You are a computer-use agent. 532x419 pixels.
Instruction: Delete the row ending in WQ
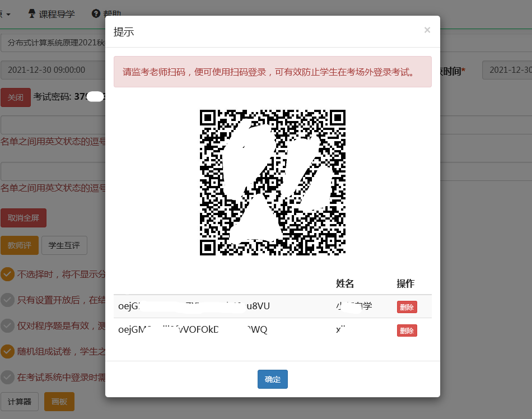coord(407,330)
